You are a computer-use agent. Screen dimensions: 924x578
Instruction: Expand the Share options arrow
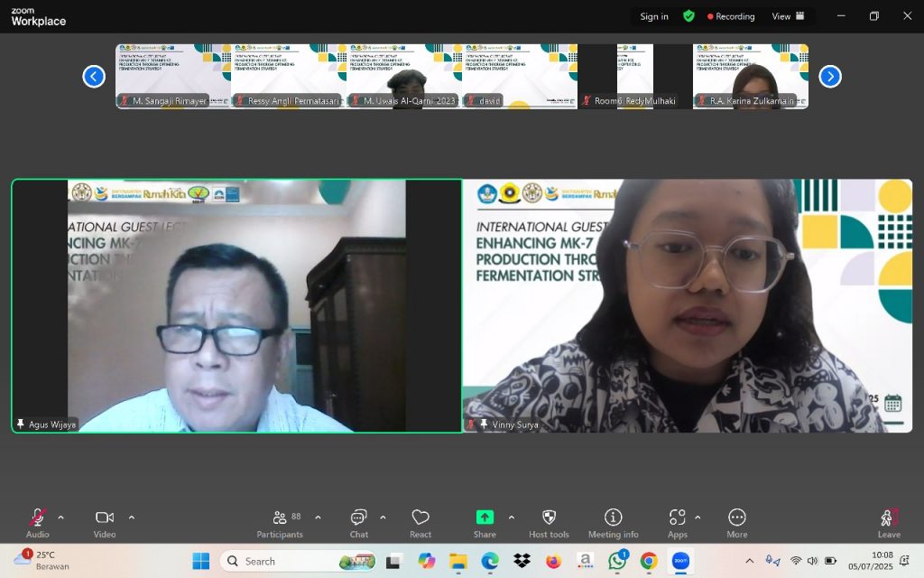(x=512, y=517)
